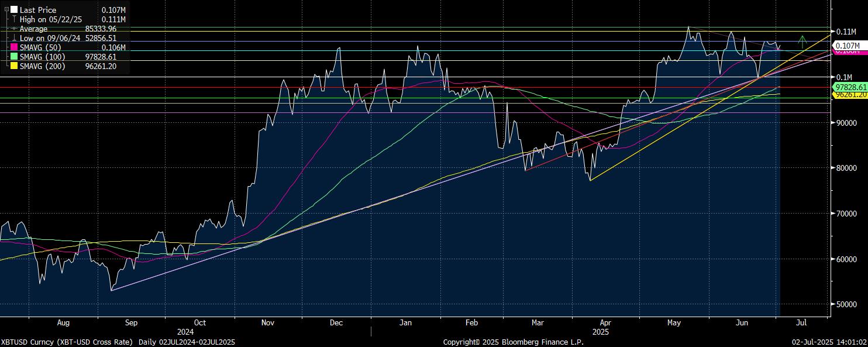
Task: Click the 0.11M arrow marker on axis
Action: click(833, 32)
